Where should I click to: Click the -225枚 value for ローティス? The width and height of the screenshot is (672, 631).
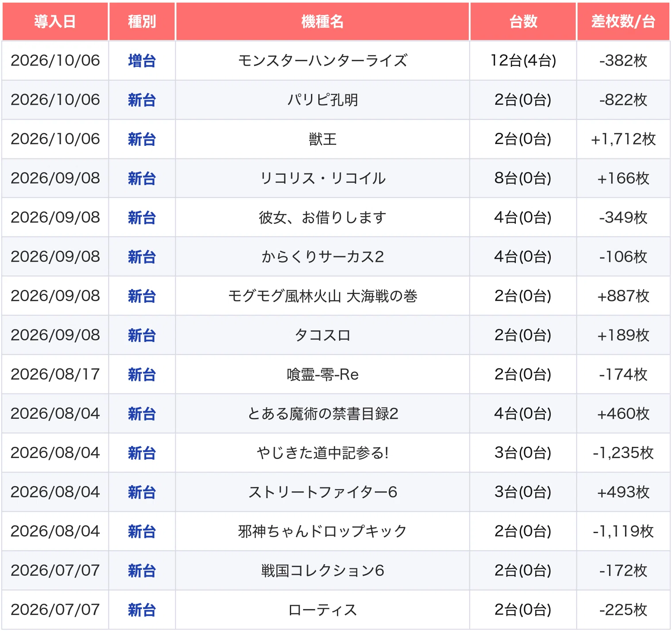(623, 610)
